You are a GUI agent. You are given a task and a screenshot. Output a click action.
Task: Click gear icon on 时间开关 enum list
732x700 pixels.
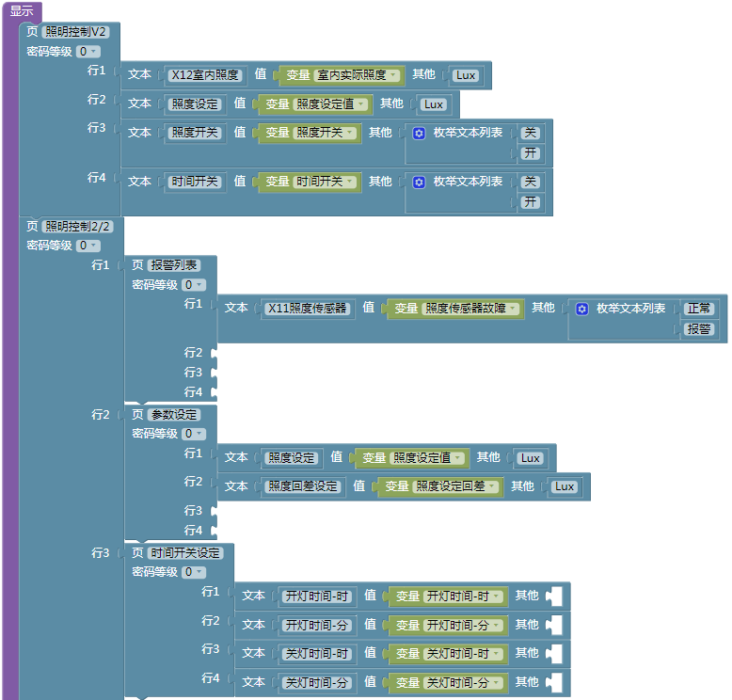[x=419, y=183]
